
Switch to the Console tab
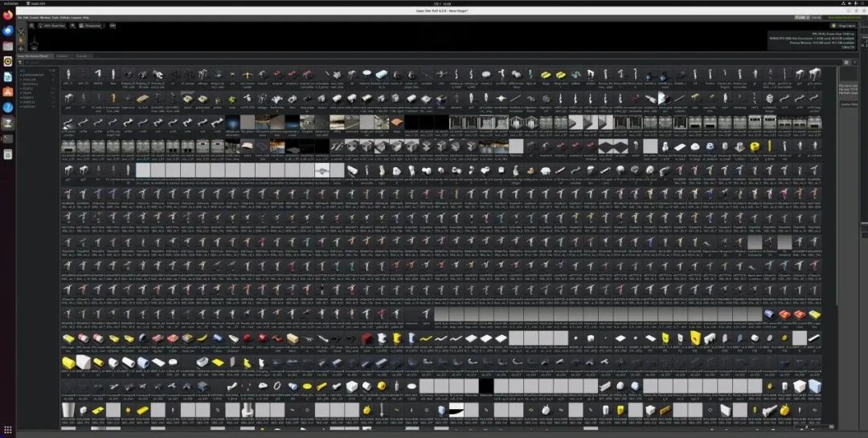82,56
